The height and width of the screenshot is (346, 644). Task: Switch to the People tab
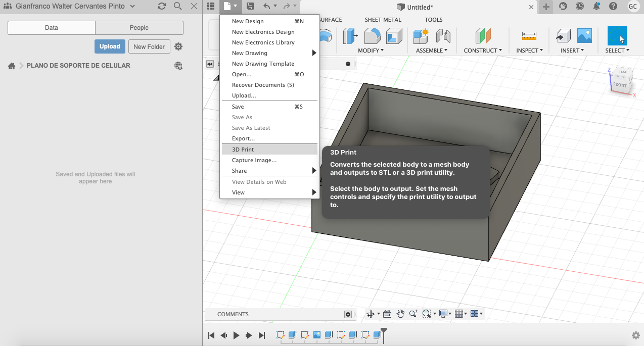139,28
